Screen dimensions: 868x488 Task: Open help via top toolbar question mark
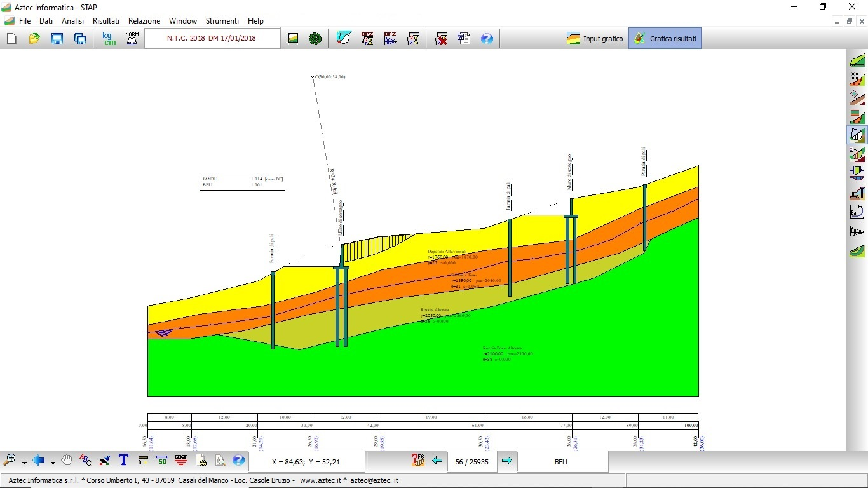487,39
